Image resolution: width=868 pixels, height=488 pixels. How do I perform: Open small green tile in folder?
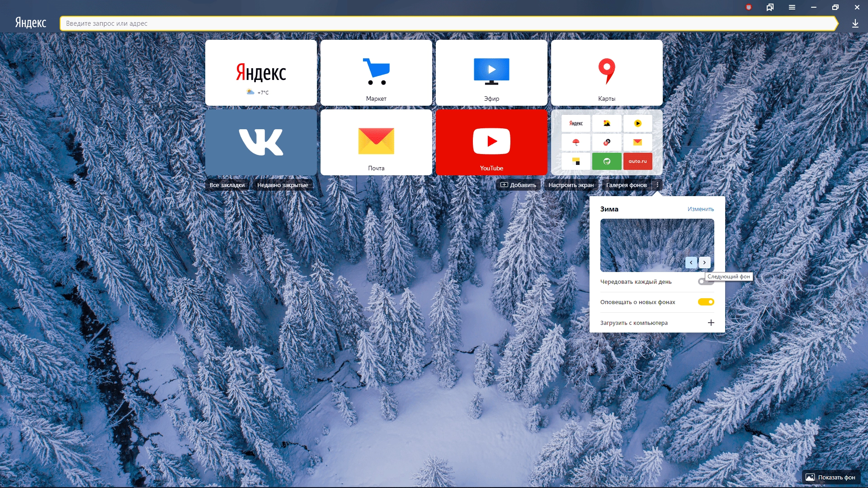pyautogui.click(x=607, y=161)
